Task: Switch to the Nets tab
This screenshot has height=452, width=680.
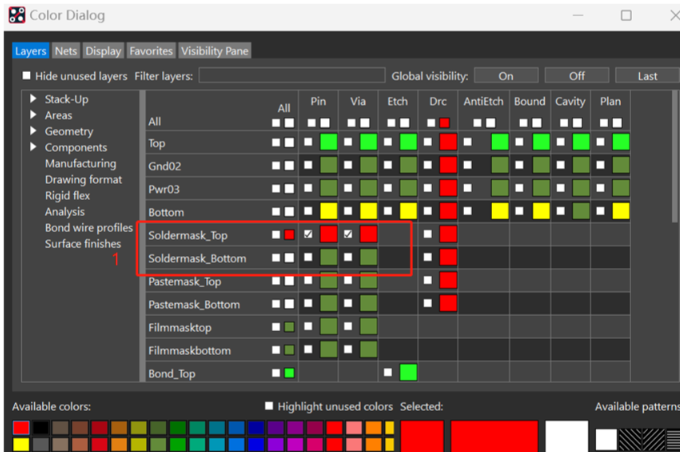Action: (x=66, y=51)
